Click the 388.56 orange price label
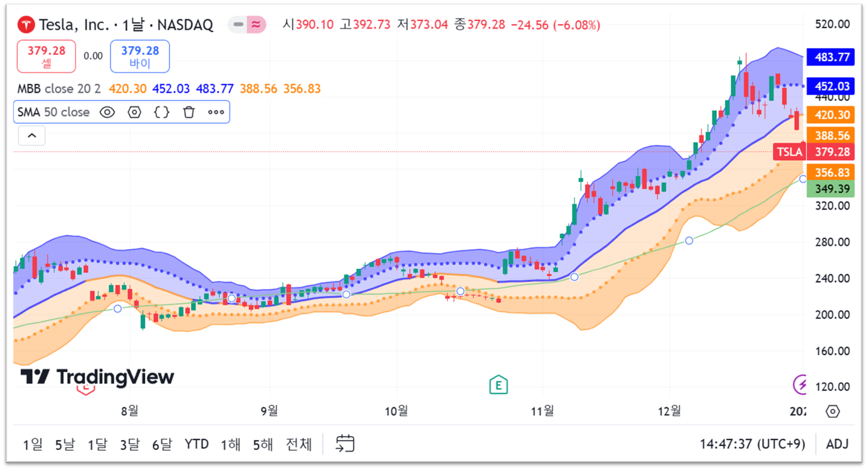The image size is (868, 470). coord(831,135)
